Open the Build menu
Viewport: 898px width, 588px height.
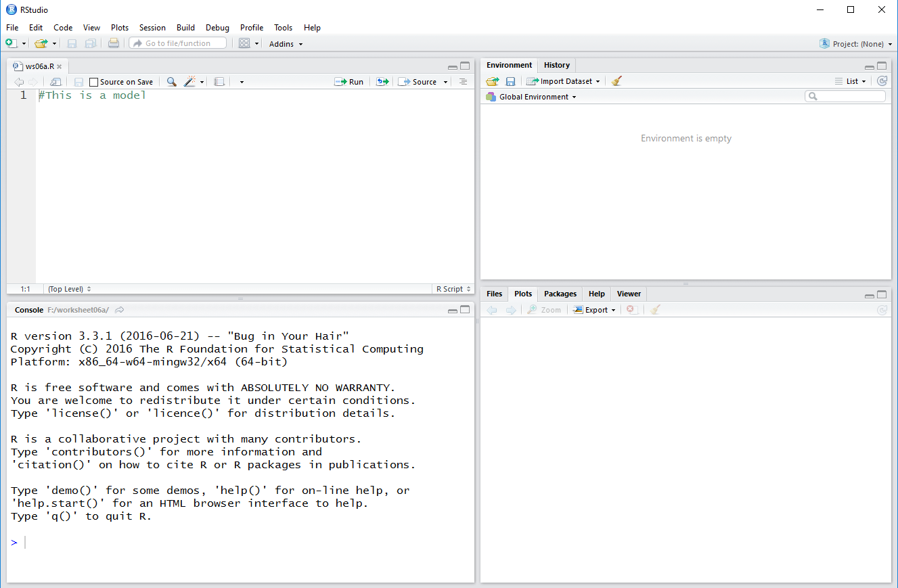[x=185, y=28]
